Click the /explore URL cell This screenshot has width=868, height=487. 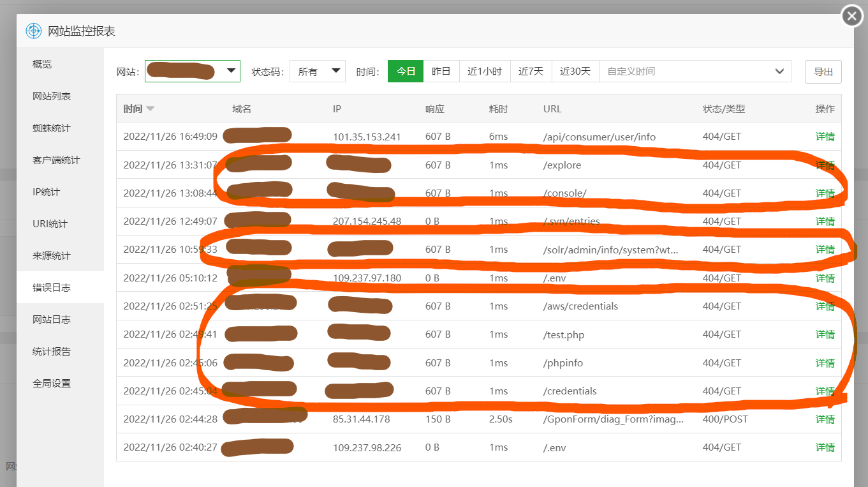coord(563,165)
